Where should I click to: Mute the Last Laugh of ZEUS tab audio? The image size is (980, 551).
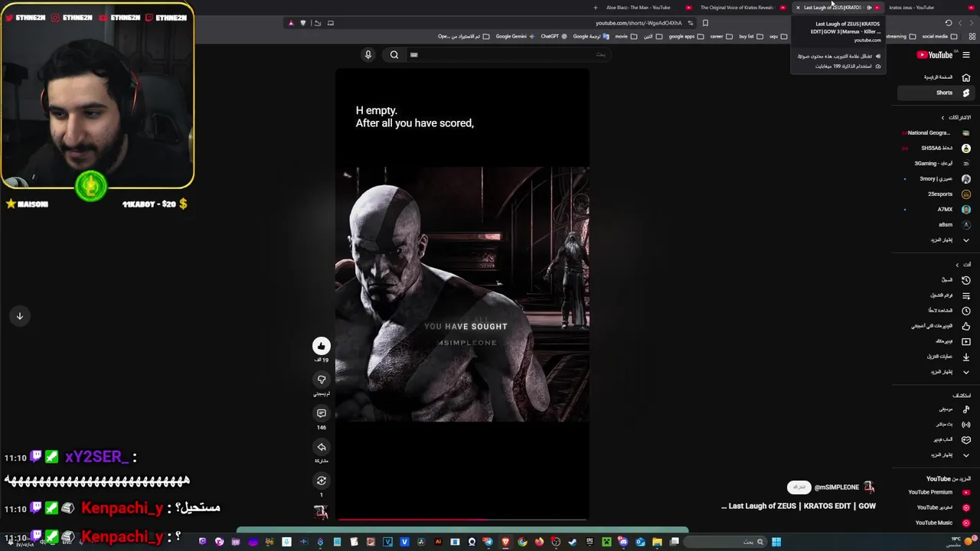coord(869,8)
